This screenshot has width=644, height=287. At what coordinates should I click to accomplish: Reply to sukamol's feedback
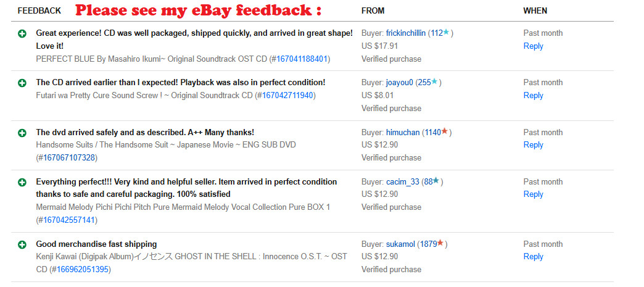(x=533, y=257)
